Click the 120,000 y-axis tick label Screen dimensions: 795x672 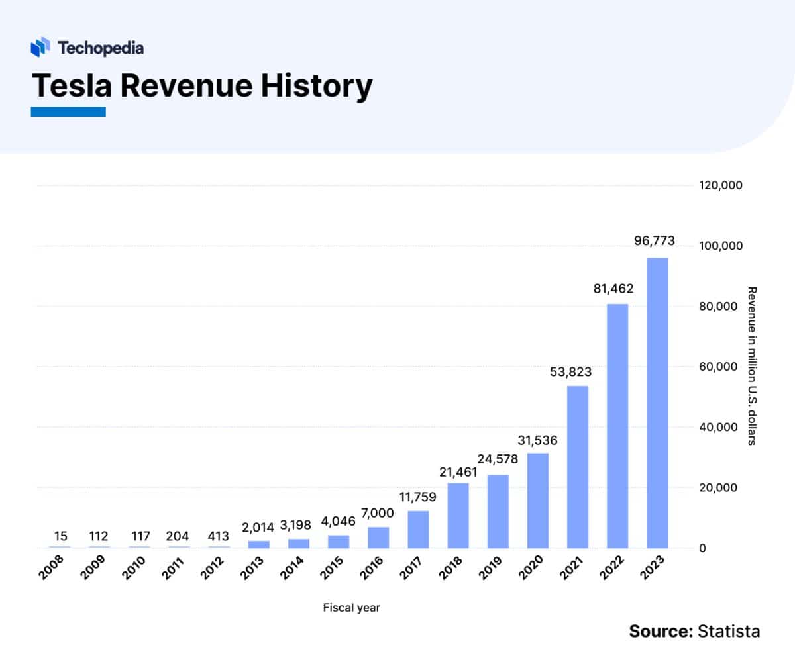tap(721, 185)
